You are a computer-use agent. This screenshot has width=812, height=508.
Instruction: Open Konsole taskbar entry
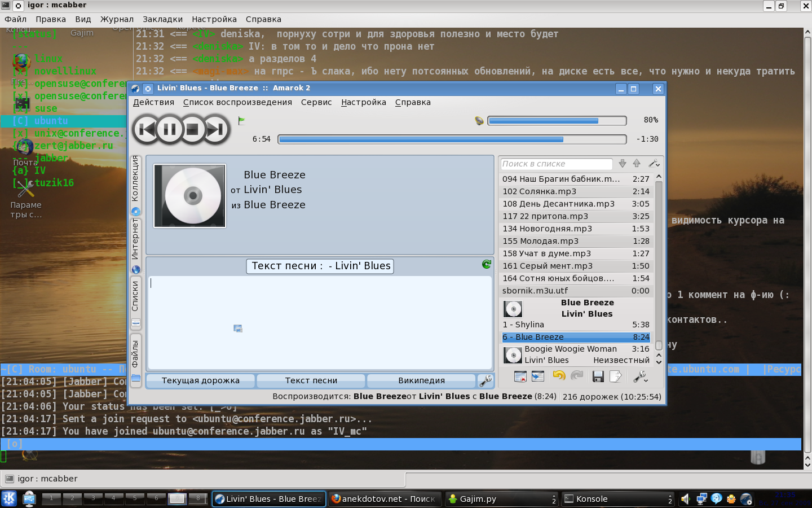point(618,499)
